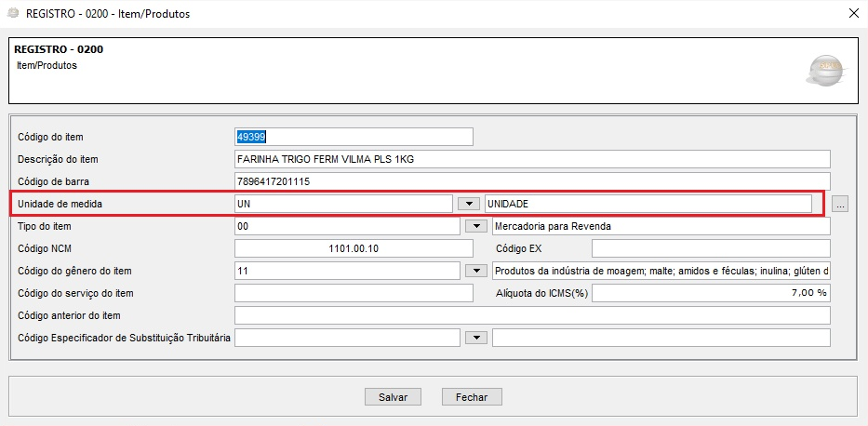Click the UNIDADE description field
Viewport: 868px width, 426px height.
(648, 204)
